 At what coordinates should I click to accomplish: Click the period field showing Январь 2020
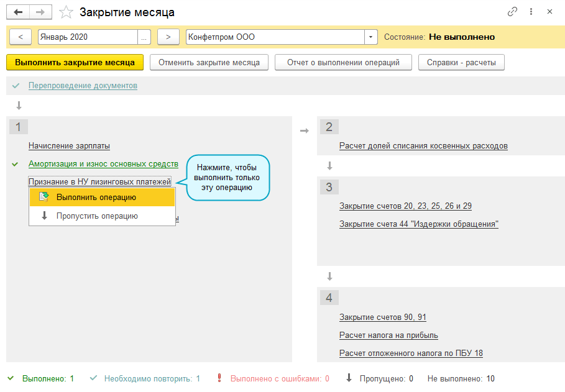click(87, 37)
